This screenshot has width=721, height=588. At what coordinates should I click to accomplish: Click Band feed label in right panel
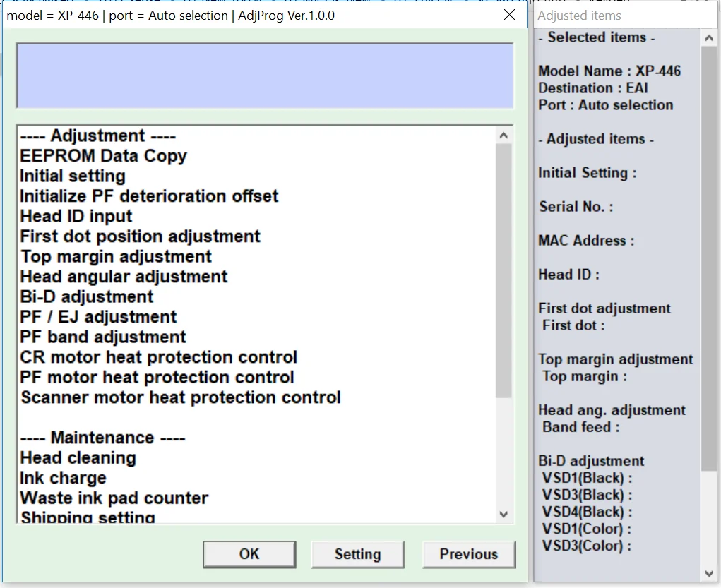tap(580, 427)
